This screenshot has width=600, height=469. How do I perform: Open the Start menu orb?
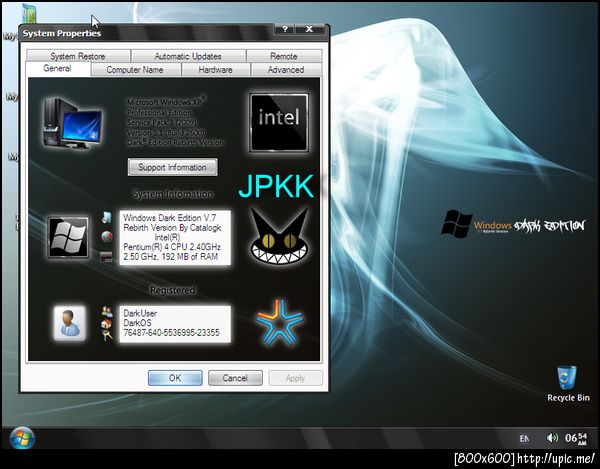click(22, 438)
